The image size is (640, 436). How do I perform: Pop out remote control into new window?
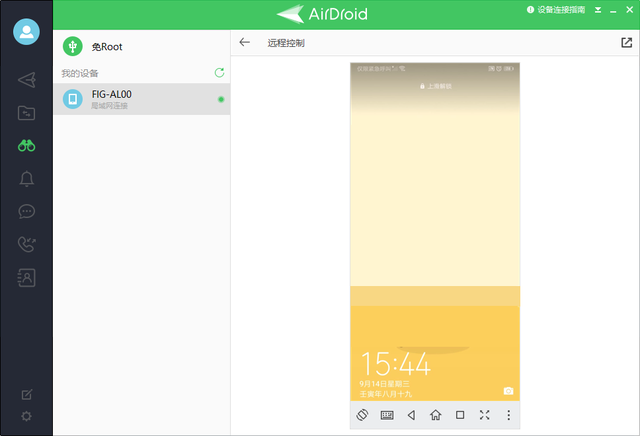click(626, 43)
